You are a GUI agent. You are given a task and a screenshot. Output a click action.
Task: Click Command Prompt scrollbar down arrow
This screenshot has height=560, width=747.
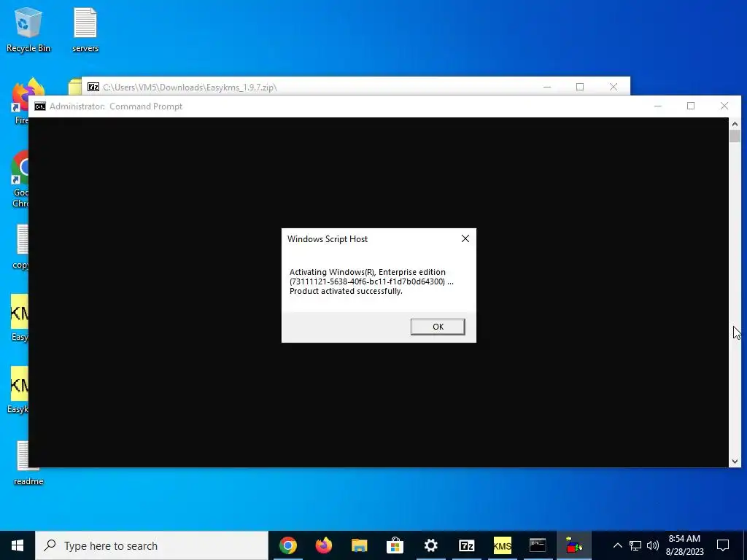tap(735, 461)
